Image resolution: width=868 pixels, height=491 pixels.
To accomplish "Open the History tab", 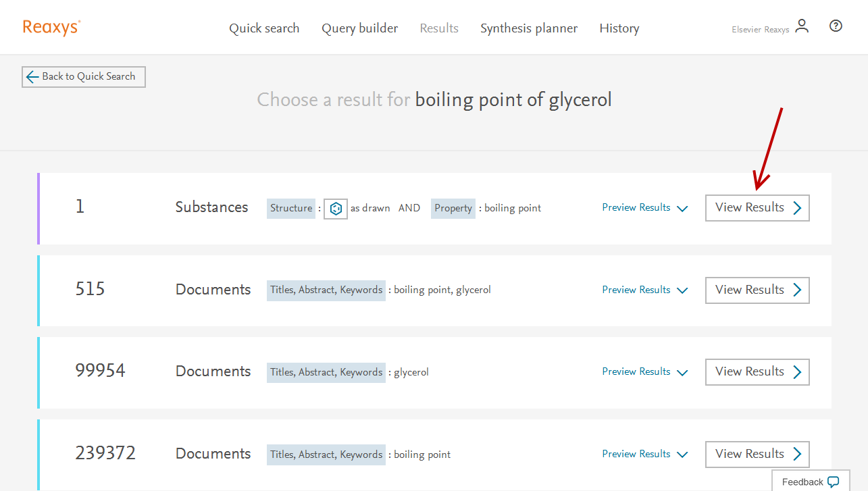I will coord(619,28).
